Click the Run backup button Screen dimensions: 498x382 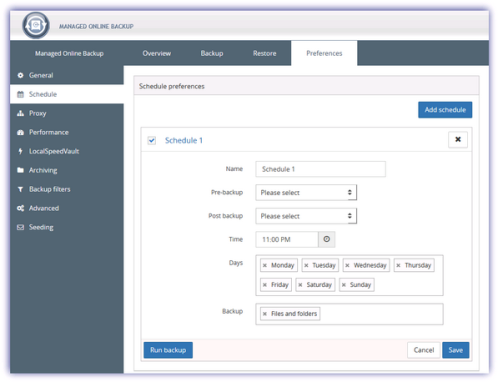[x=168, y=350]
